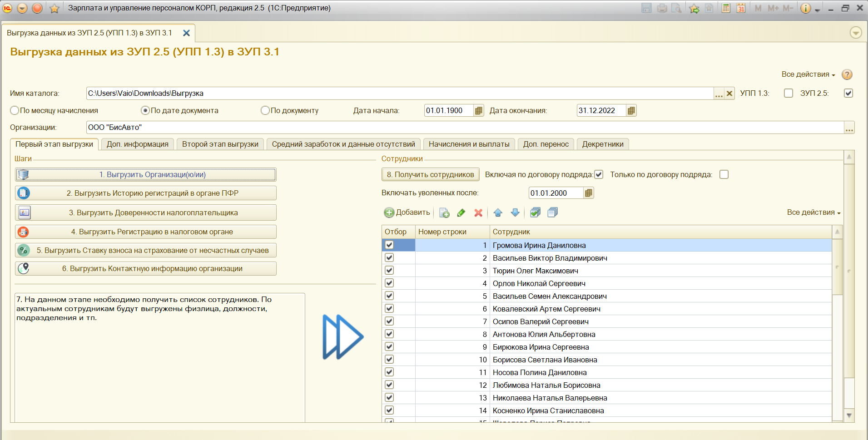Click the uncheck-all-rows icon
This screenshot has height=440, width=868.
point(553,213)
